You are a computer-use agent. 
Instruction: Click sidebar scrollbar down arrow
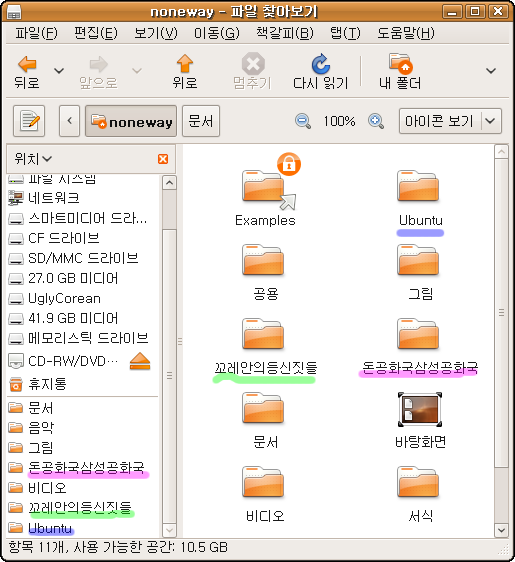169,530
